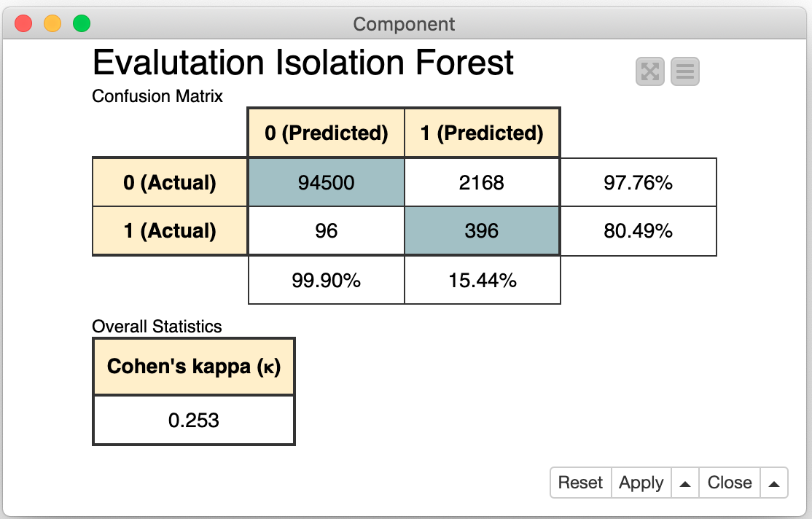
Task: Select the 0 (Actual) row header
Action: (170, 182)
